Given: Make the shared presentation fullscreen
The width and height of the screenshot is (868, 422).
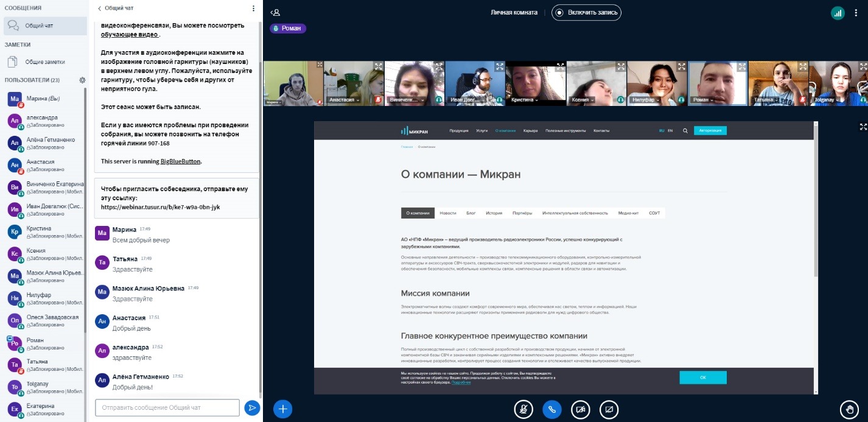Looking at the screenshot, I should tap(863, 127).
